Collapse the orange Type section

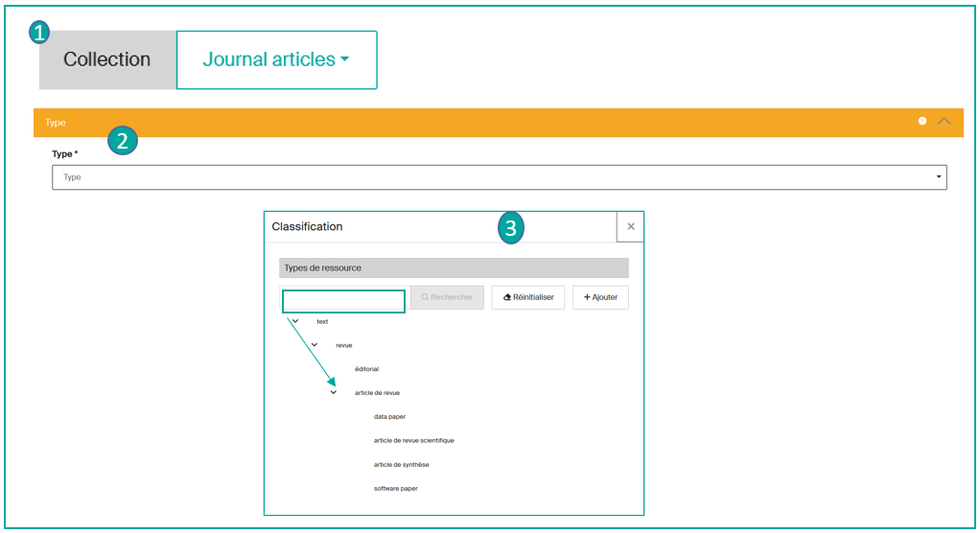(944, 122)
